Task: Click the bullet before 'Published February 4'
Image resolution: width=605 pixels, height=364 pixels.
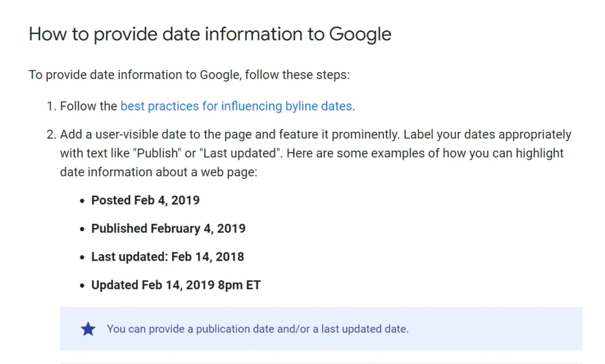Action: pyautogui.click(x=82, y=229)
